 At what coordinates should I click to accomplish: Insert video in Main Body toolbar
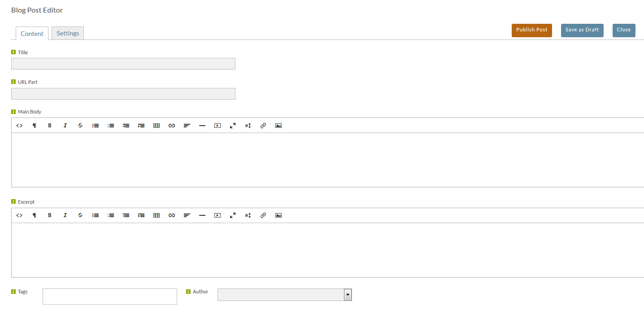coord(218,126)
